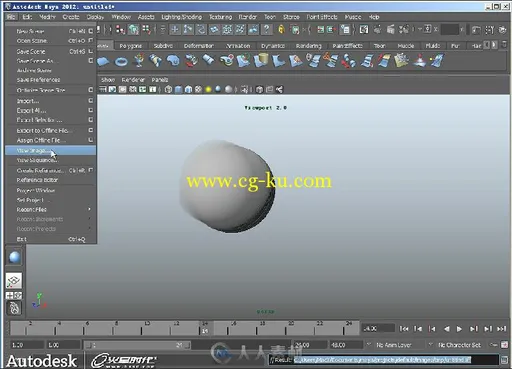Toggle use all lights yellow icon
512x369 pixels.
[208, 89]
